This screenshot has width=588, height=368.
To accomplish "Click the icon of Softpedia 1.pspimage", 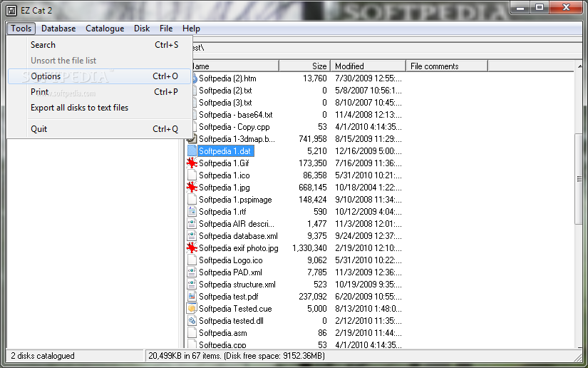I will [x=192, y=200].
